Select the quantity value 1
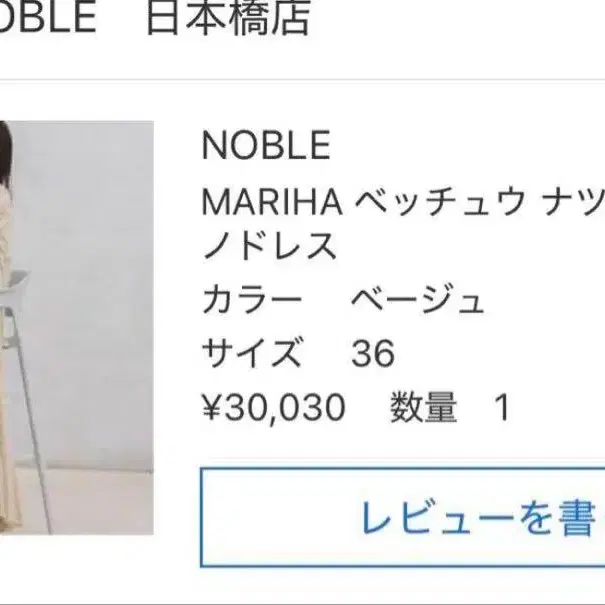The width and height of the screenshot is (605, 605). coord(503,407)
